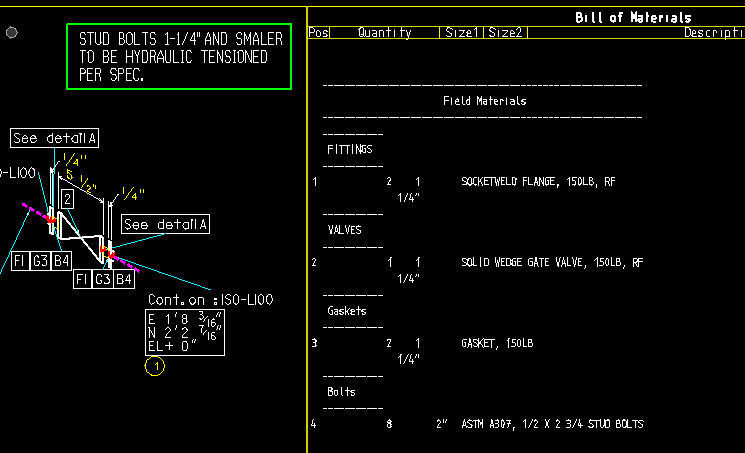The image size is (745, 453).
Task: Click the ASTM A307 STUD BOLTS description
Action: (552, 424)
